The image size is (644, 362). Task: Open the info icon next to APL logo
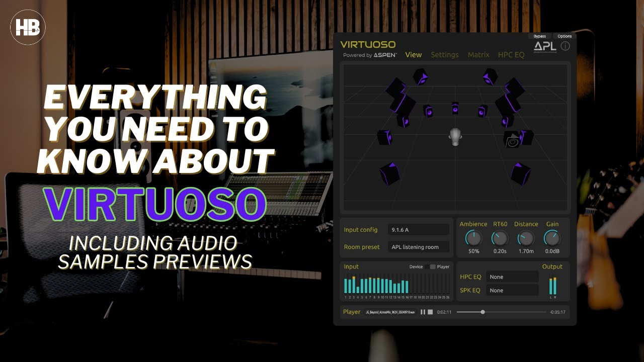(x=565, y=46)
